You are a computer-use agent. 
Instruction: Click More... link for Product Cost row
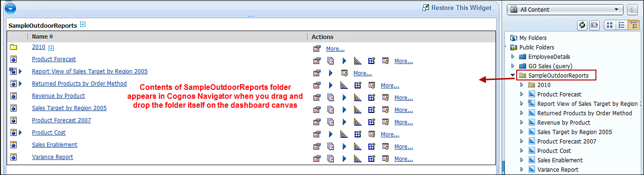tap(390, 135)
